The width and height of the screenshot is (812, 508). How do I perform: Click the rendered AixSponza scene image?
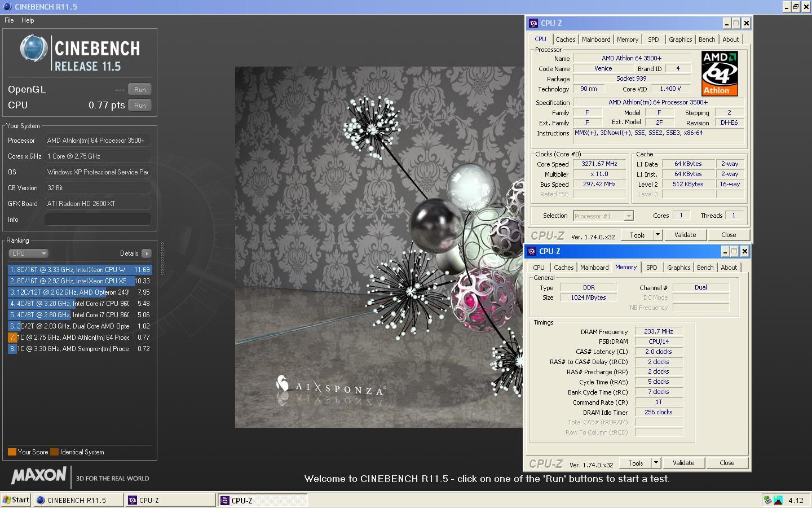tap(379, 247)
